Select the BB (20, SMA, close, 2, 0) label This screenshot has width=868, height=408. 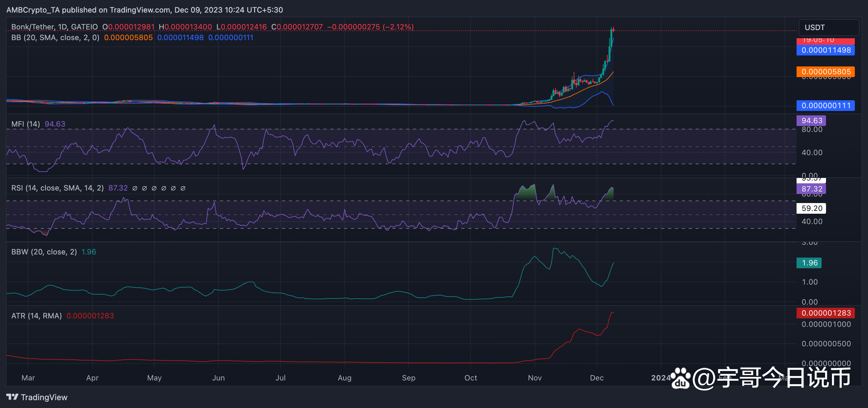55,37
